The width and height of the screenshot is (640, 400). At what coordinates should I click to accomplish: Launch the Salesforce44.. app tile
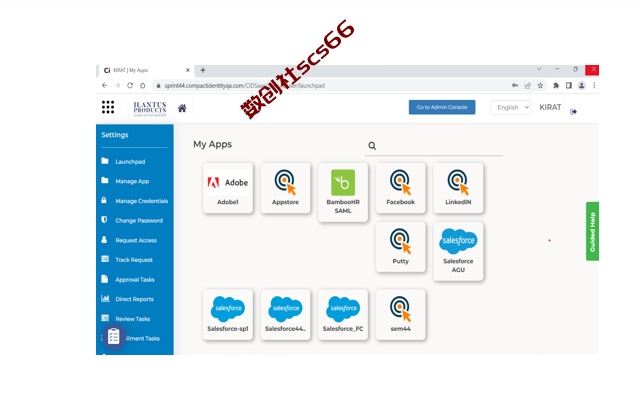(x=285, y=315)
